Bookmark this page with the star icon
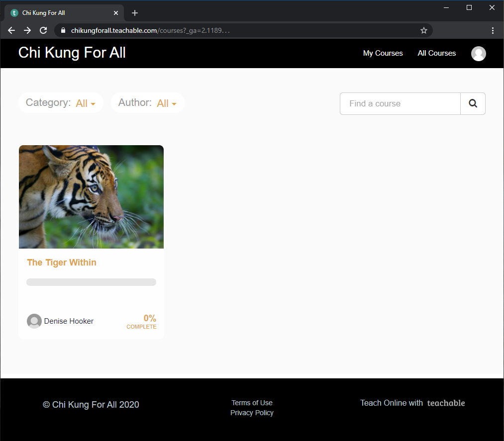Screen dimensions: 504x441 423,30
